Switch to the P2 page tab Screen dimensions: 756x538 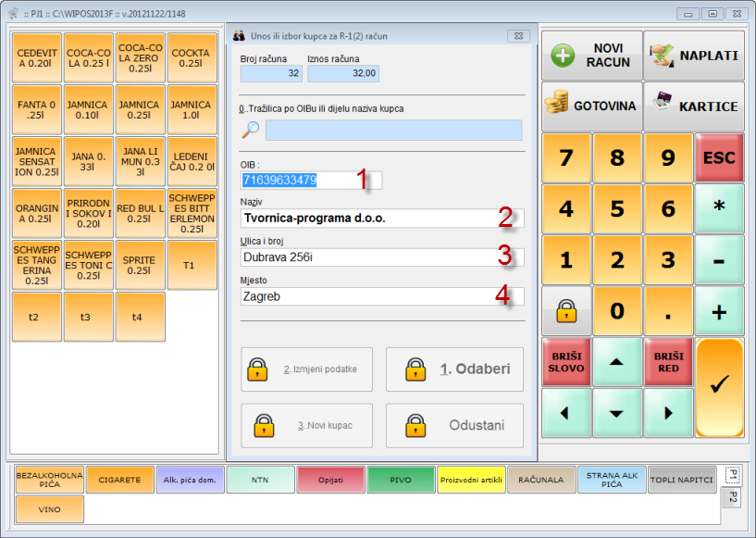tap(732, 497)
